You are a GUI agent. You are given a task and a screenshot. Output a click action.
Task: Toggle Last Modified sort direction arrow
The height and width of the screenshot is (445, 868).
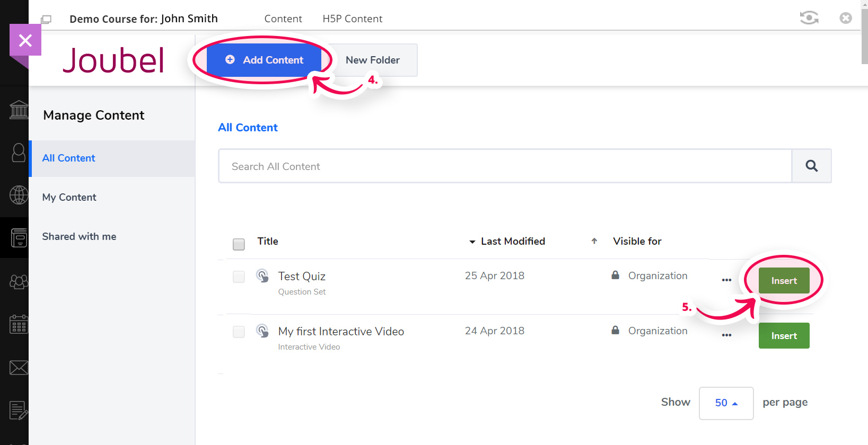tap(594, 241)
